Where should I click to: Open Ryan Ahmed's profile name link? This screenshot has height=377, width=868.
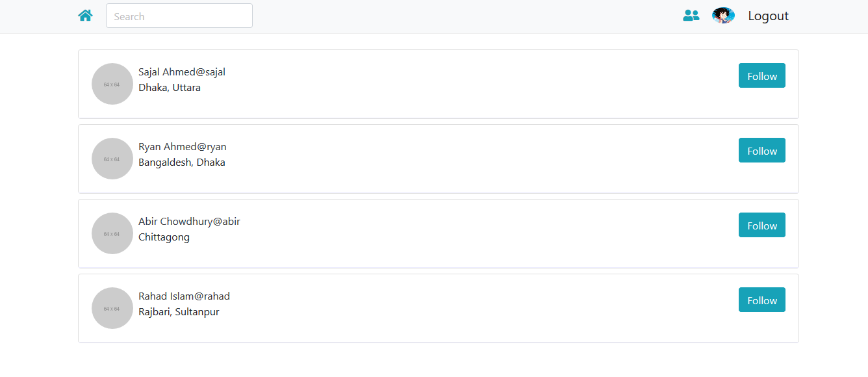coord(182,146)
